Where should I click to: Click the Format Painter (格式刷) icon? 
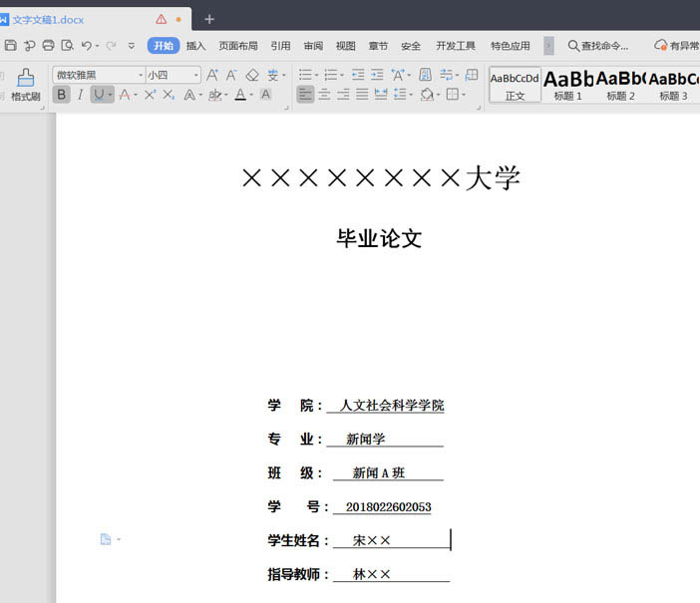tap(26, 84)
